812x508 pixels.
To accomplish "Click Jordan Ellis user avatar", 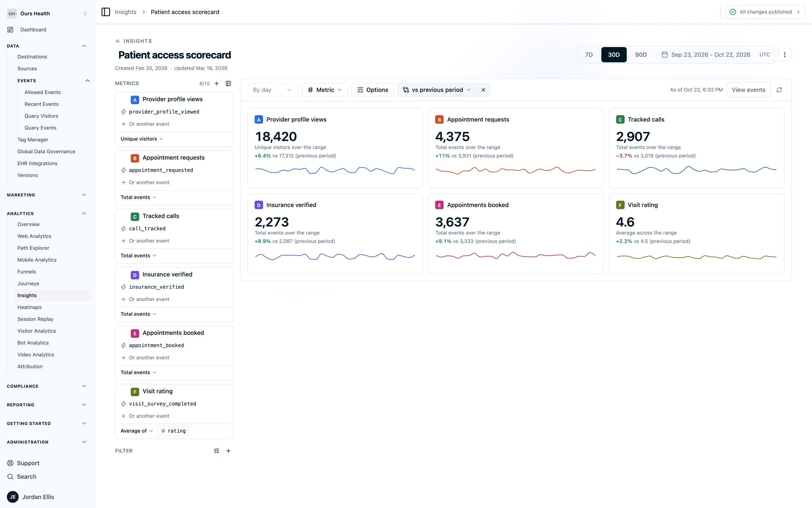I will [13, 497].
